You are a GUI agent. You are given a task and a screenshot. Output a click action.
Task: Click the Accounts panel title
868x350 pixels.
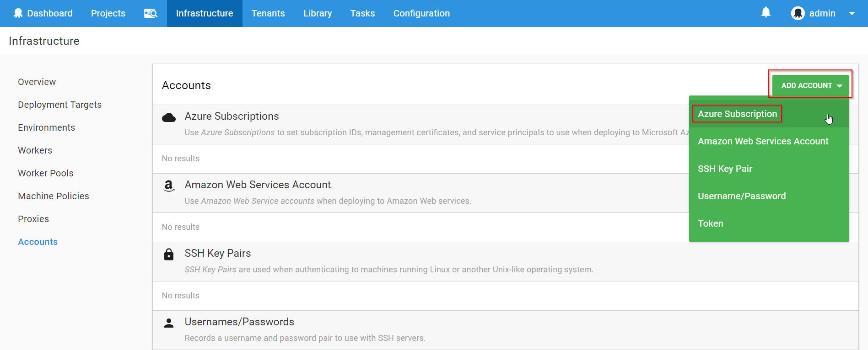pos(186,85)
